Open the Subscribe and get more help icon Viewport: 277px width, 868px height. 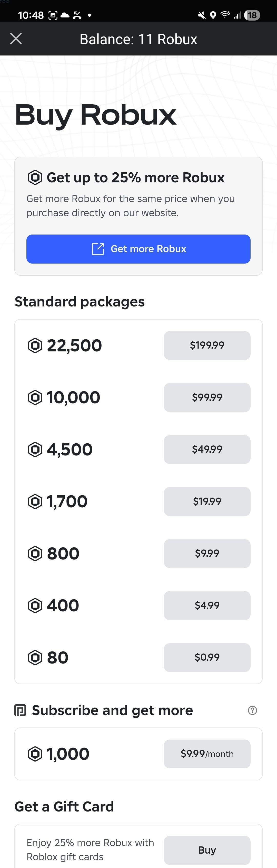[x=252, y=710]
